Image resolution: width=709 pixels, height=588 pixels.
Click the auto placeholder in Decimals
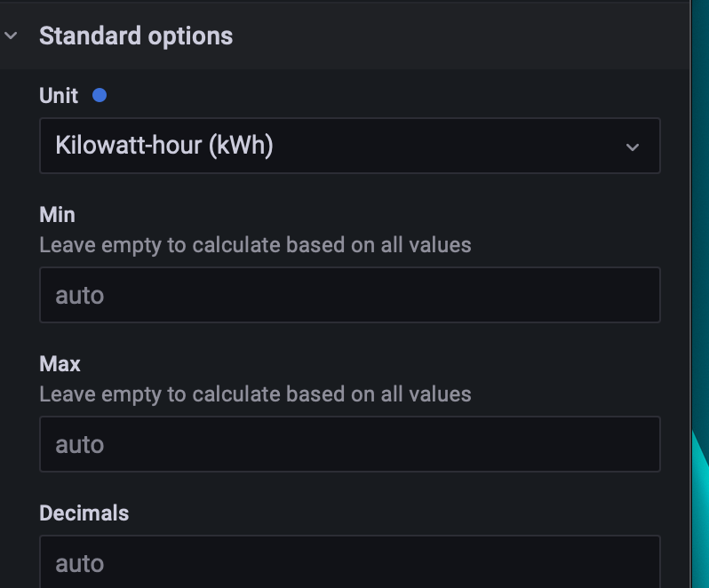[80, 563]
